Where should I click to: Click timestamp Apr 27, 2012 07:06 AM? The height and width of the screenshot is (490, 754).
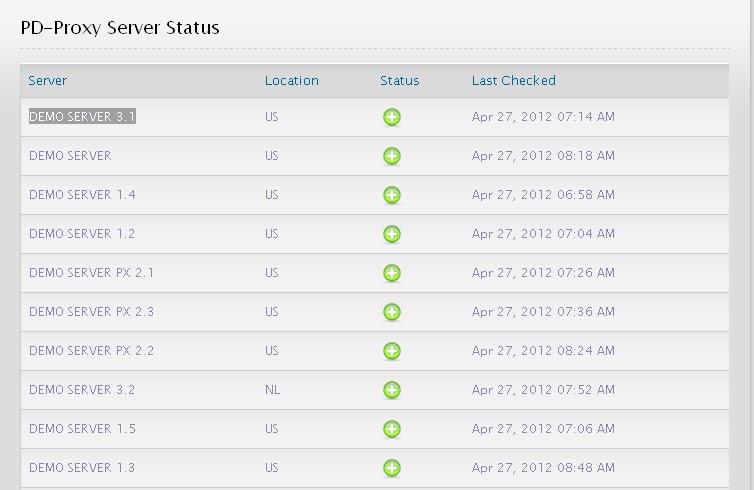click(543, 428)
